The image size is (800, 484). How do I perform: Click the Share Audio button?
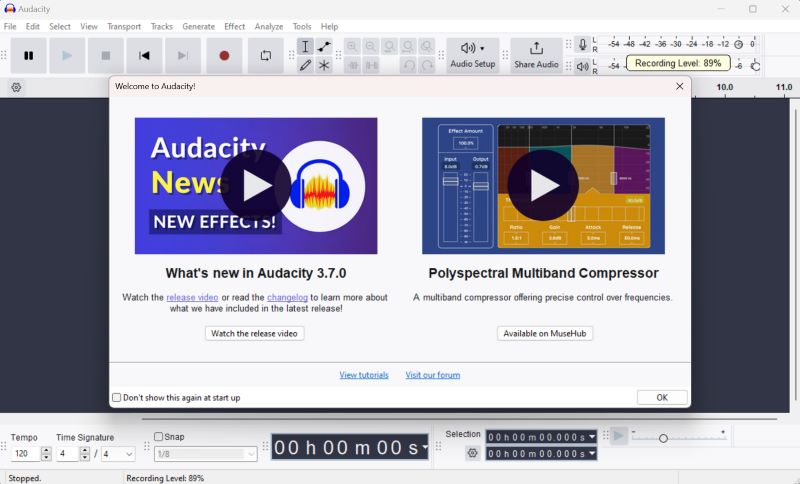[x=536, y=56]
